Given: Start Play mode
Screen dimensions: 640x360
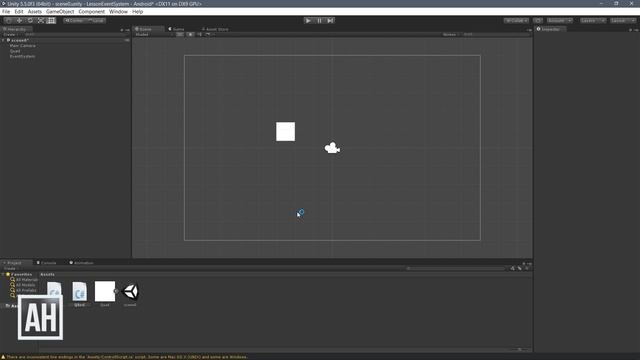Looking at the screenshot, I should (308, 20).
